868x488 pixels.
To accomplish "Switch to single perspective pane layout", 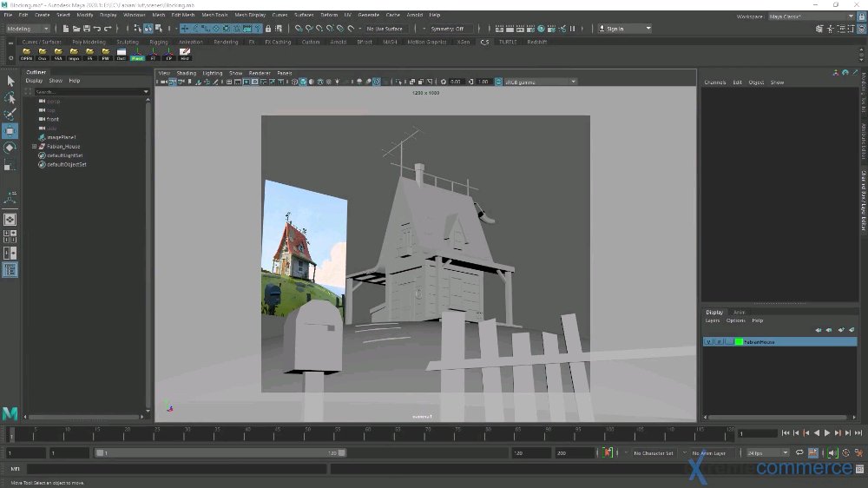I will coord(10,220).
